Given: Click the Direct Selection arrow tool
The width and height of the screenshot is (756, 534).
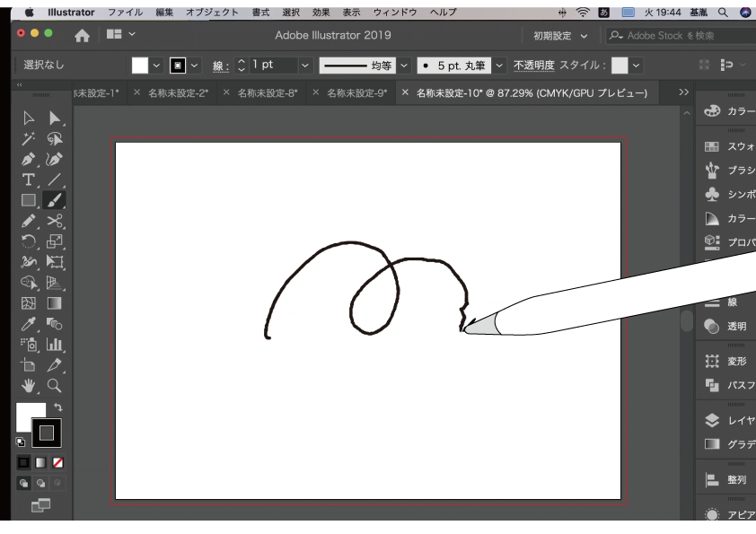Looking at the screenshot, I should pos(54,118).
